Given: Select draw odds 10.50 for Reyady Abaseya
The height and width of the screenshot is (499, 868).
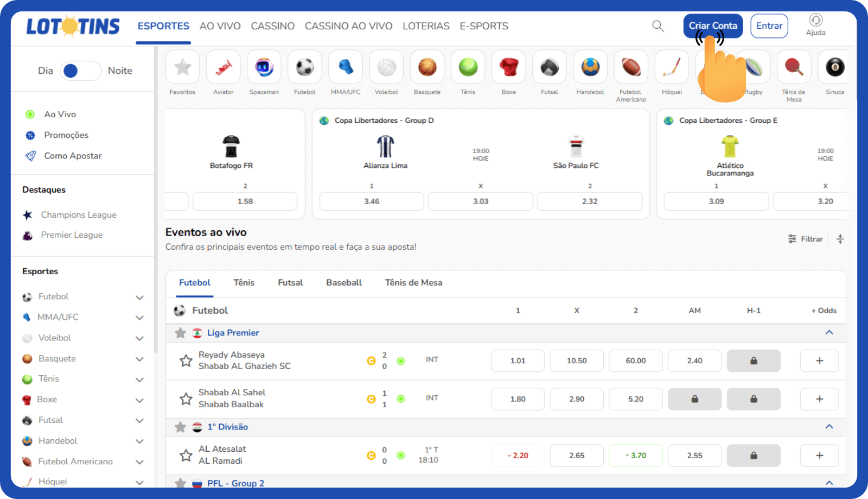Looking at the screenshot, I should (x=577, y=361).
